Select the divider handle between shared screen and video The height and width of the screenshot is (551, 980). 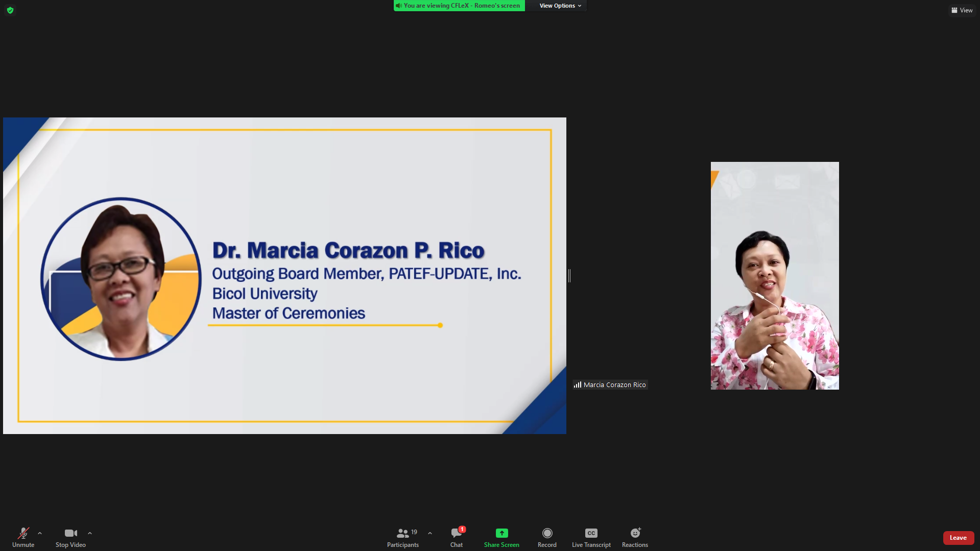(569, 276)
